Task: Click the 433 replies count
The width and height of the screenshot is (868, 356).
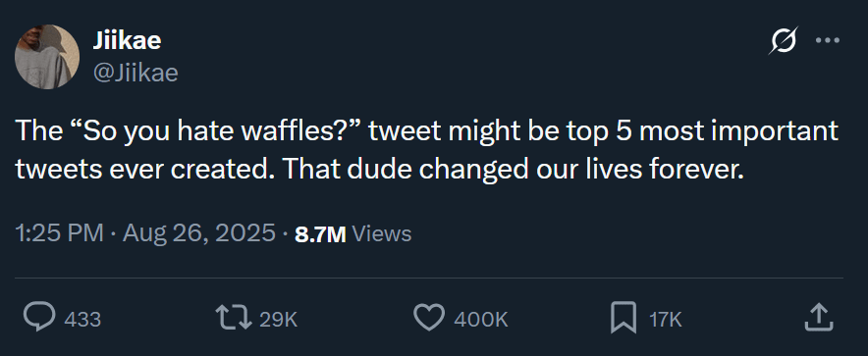Action: 82,319
